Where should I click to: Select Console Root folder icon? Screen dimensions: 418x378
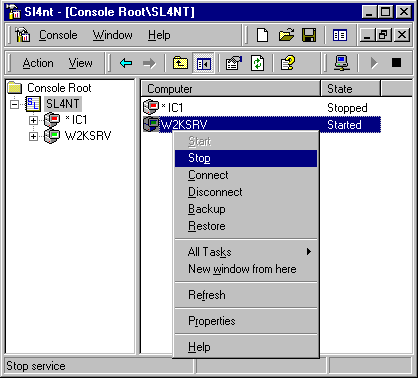click(15, 88)
